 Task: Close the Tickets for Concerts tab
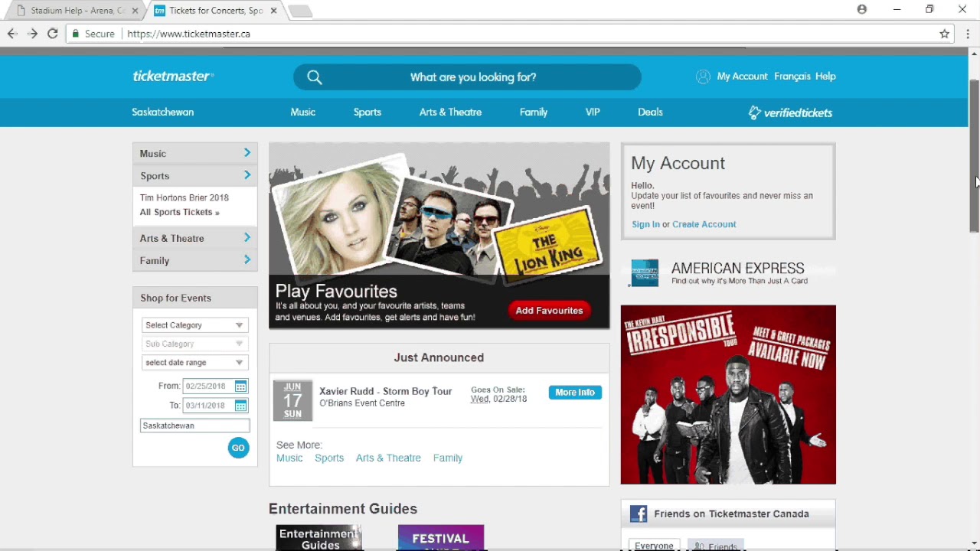[x=273, y=11]
